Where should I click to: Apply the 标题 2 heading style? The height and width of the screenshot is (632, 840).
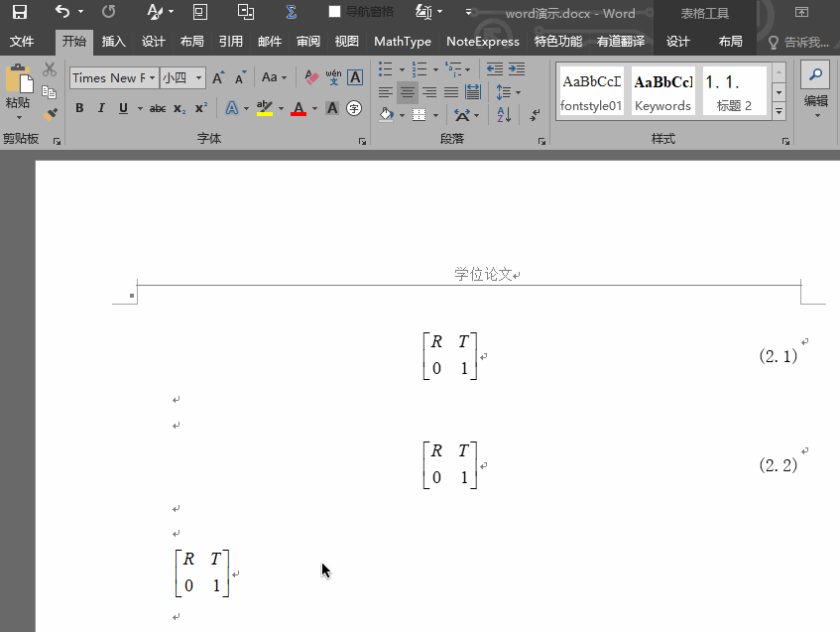[735, 90]
